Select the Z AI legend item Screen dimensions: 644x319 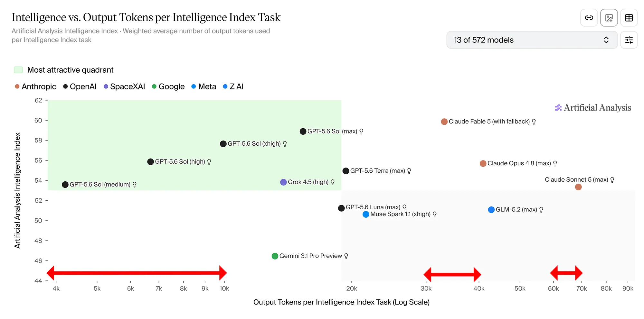click(x=233, y=87)
